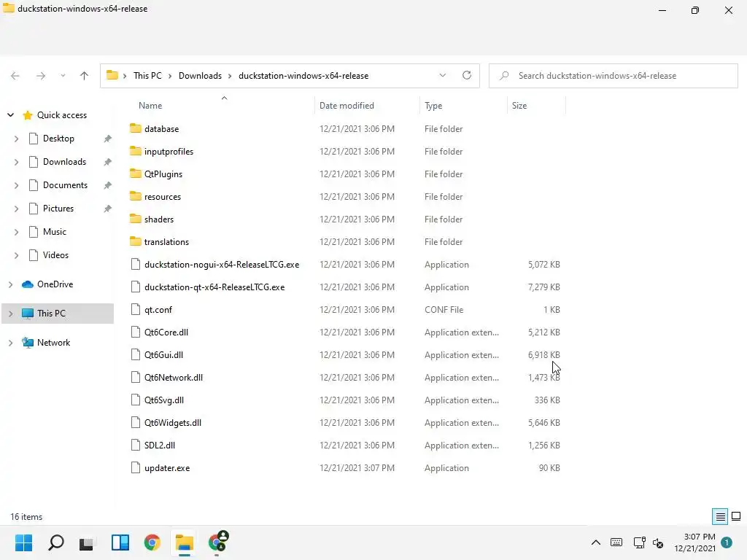Select the shaders folder icon
Viewport: 747px width, 560px height.
135,219
